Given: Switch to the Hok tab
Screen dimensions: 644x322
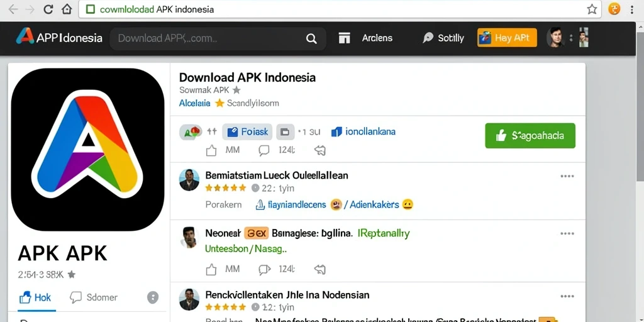Looking at the screenshot, I should coord(35,297).
